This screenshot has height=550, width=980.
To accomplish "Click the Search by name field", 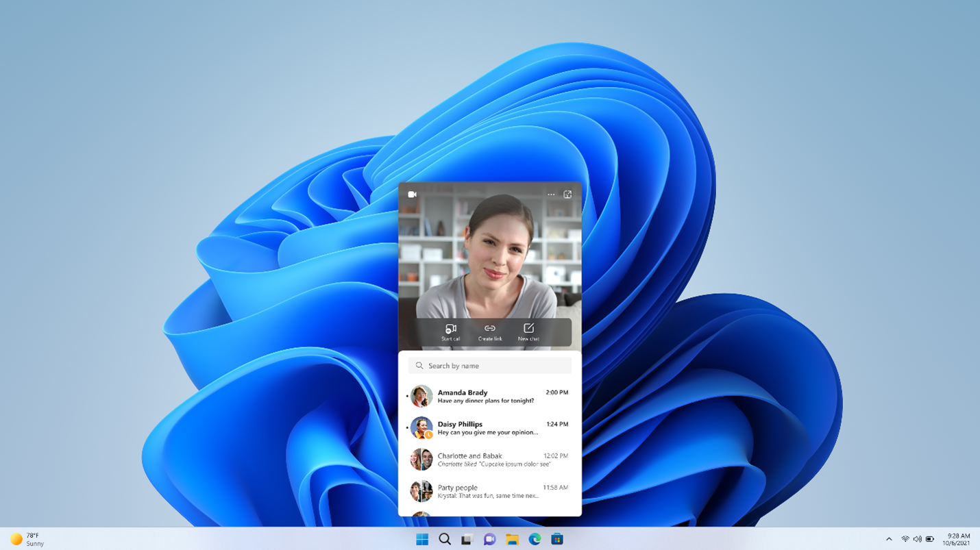I will 489,365.
